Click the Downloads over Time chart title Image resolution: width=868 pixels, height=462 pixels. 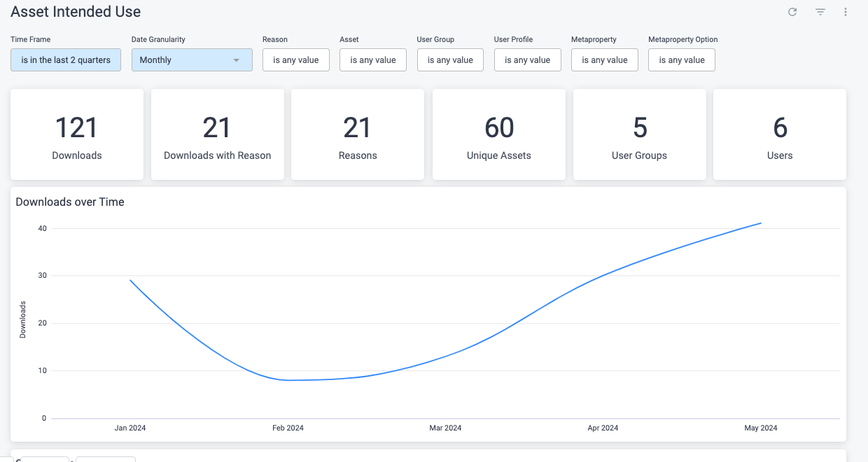coord(70,202)
